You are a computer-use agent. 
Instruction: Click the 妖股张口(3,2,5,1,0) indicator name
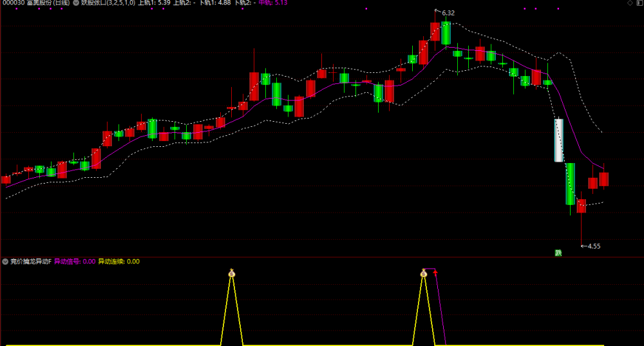tap(108, 3)
